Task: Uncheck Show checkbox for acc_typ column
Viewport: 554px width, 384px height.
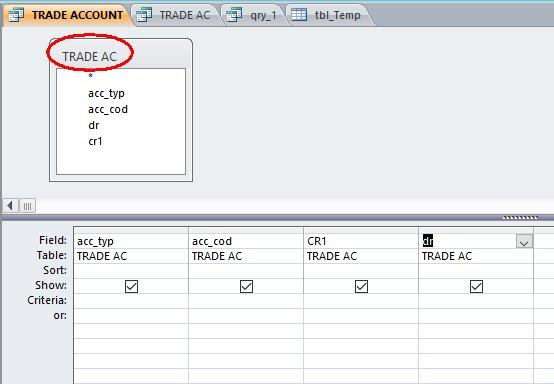Action: pyautogui.click(x=131, y=286)
